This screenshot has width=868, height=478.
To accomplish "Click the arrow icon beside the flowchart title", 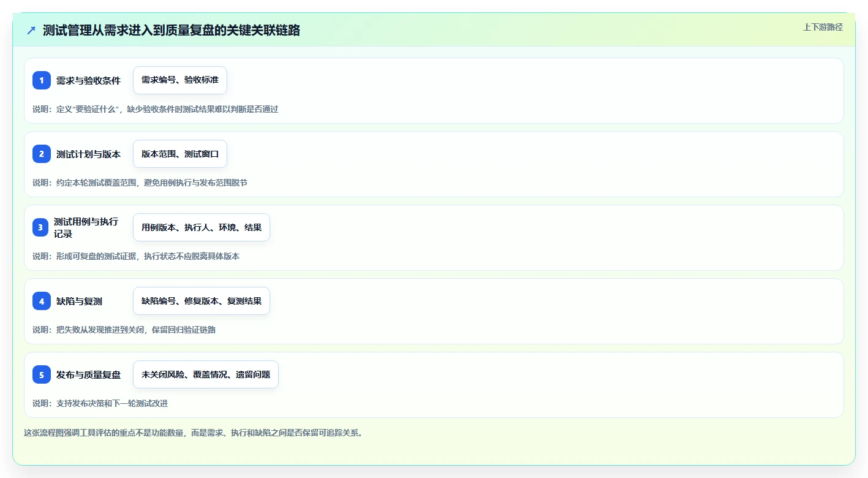I will (31, 30).
